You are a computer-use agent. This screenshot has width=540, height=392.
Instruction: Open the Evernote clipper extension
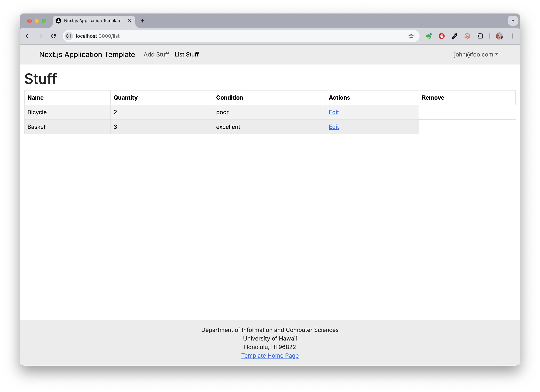[x=429, y=36]
